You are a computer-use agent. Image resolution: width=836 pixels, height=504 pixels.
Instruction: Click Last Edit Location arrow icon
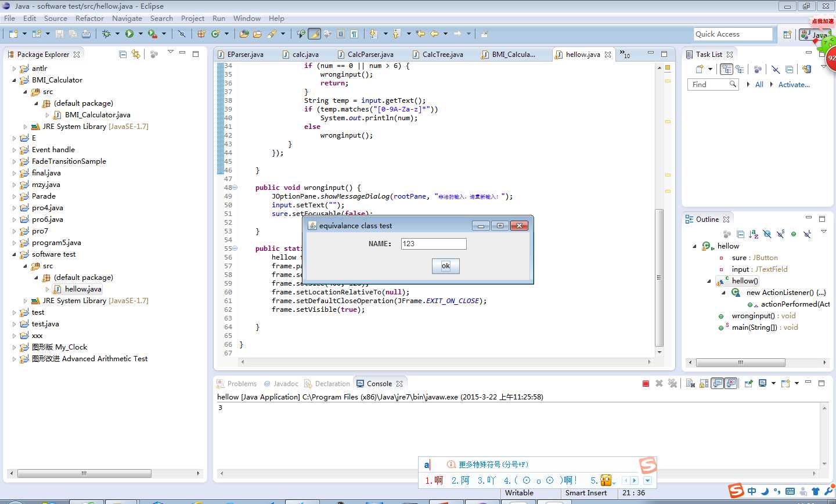click(420, 34)
